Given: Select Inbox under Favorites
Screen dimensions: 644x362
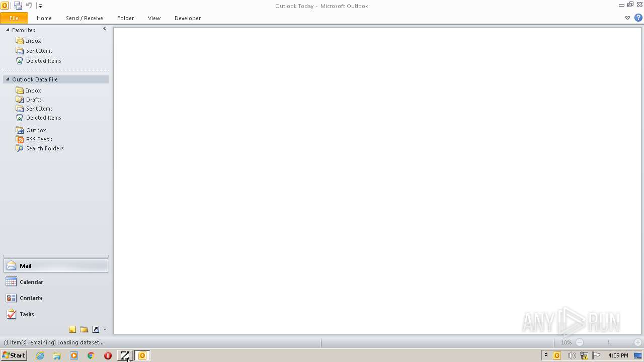Looking at the screenshot, I should click(33, 41).
